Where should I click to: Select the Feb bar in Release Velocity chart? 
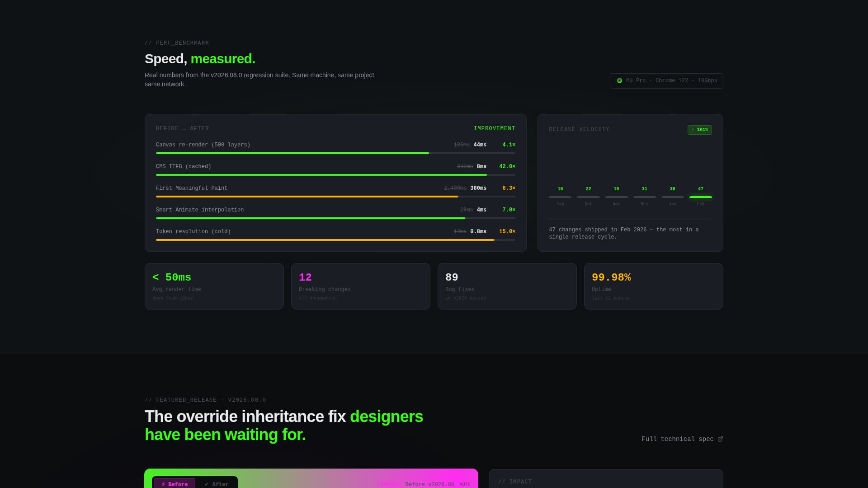pyautogui.click(x=701, y=197)
